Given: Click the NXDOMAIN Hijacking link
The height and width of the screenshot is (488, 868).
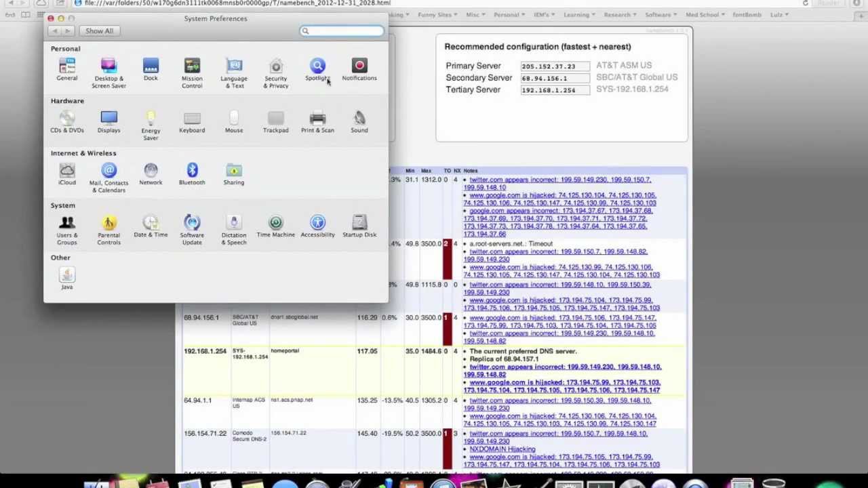Looking at the screenshot, I should click(x=502, y=449).
